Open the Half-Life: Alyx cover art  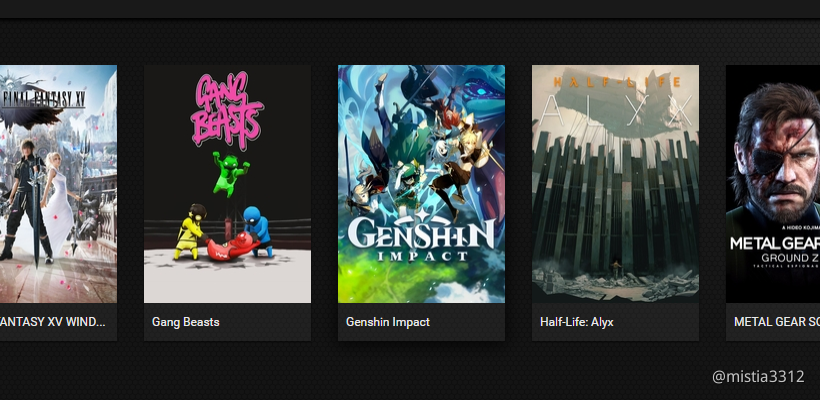(615, 184)
